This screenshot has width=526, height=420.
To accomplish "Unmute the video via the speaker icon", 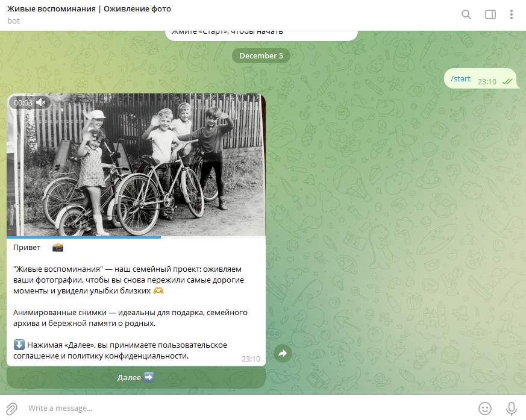I will [x=41, y=102].
